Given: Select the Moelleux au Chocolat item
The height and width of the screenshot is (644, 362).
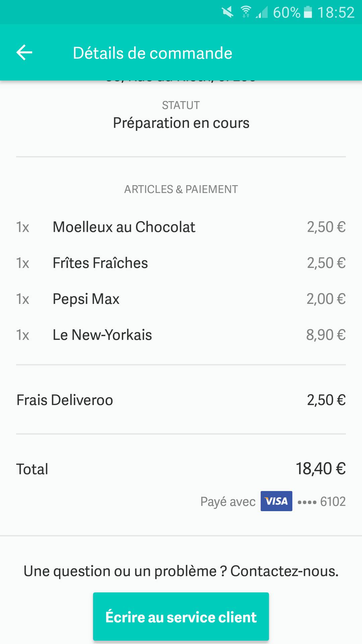Looking at the screenshot, I should point(124,227).
